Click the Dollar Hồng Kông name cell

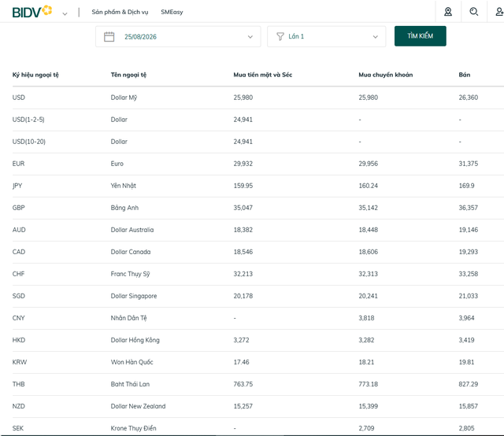[x=135, y=340]
